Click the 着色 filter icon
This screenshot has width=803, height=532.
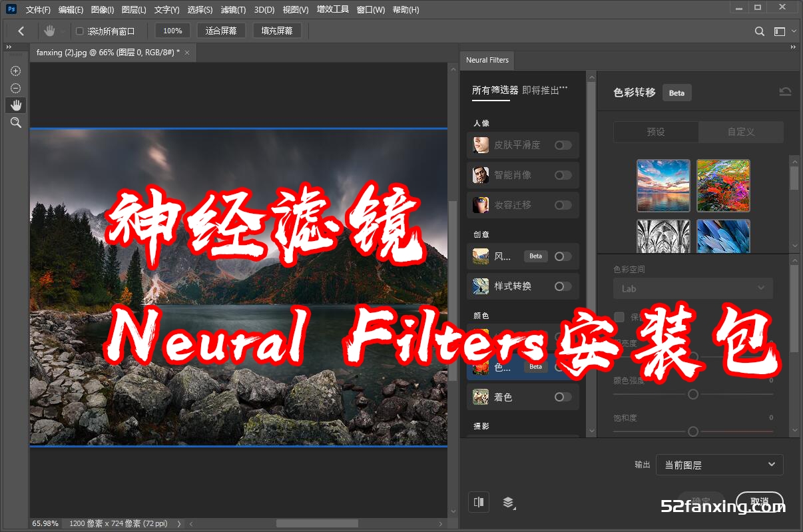pyautogui.click(x=481, y=398)
